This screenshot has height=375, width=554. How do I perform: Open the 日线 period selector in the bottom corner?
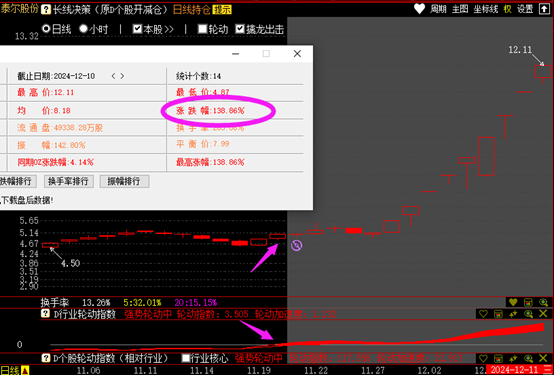[14, 370]
